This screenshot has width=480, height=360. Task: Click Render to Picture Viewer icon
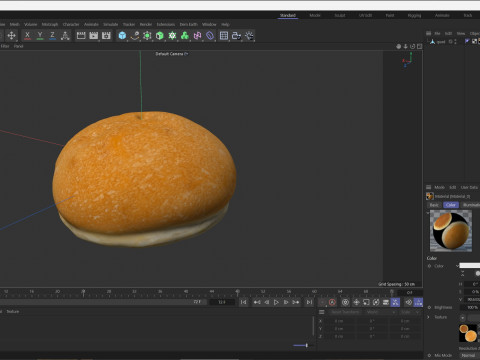point(94,36)
